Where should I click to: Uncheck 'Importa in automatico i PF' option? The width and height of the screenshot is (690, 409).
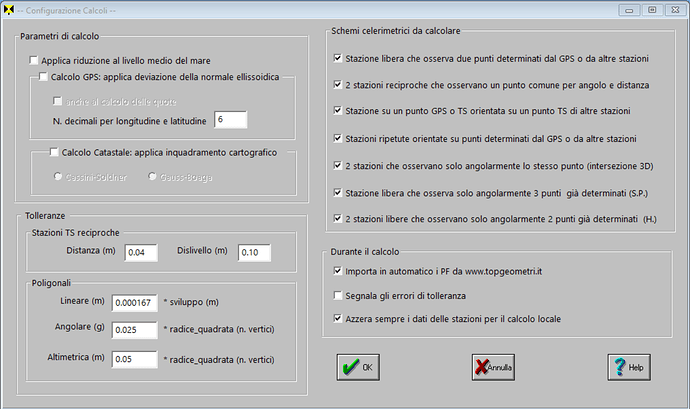[339, 271]
